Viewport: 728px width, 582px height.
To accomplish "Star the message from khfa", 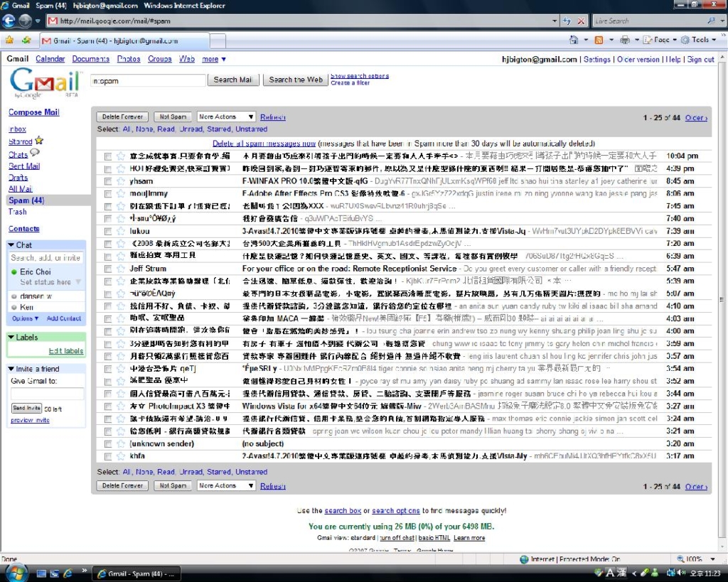I will [x=121, y=456].
